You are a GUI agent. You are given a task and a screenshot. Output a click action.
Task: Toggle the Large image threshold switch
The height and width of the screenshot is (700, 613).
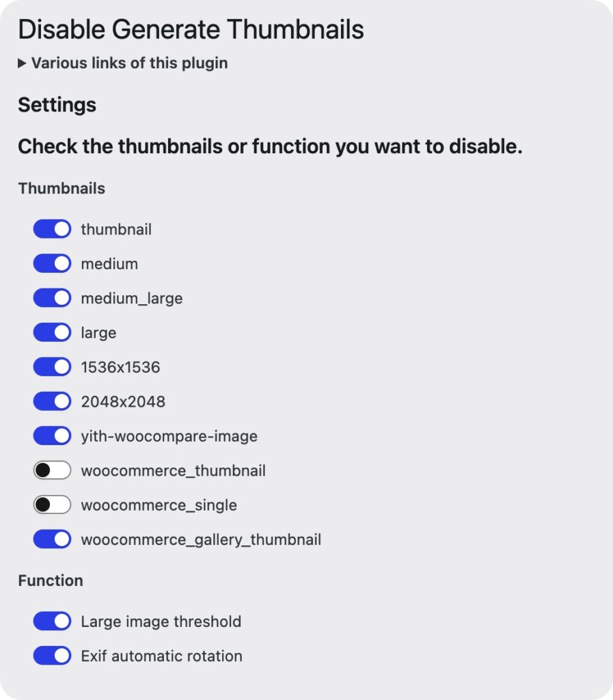click(x=52, y=621)
